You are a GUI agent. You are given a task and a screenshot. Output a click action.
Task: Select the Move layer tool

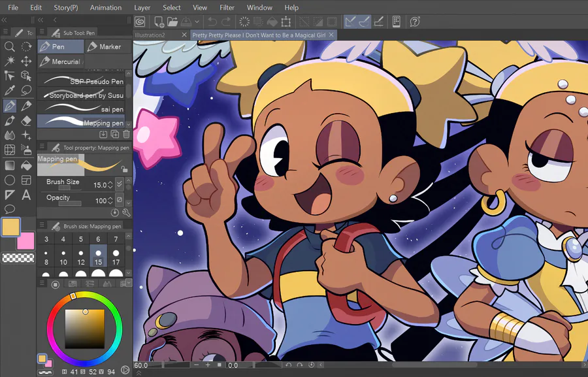click(x=26, y=61)
